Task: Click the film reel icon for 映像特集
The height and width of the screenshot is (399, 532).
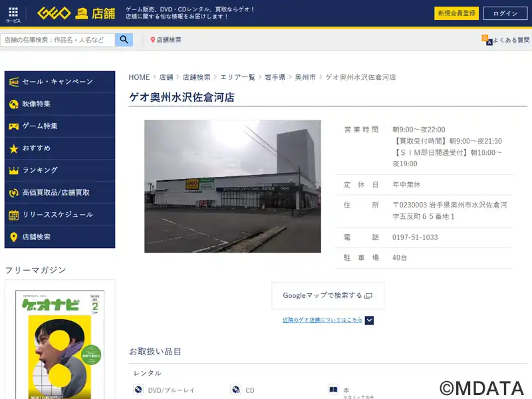Action: click(x=14, y=104)
